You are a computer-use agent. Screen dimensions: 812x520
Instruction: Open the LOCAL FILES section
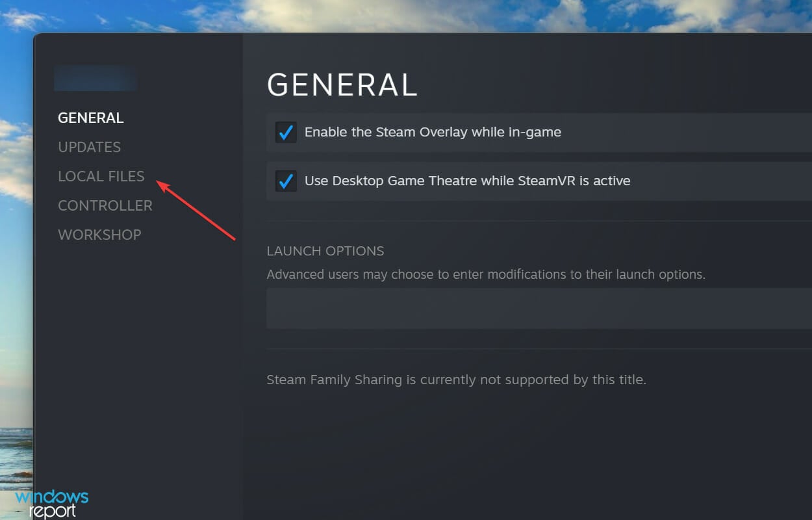[x=101, y=176]
